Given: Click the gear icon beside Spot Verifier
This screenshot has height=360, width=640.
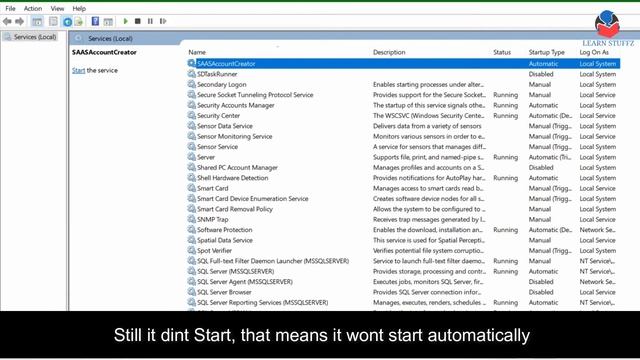Looking at the screenshot, I should pos(191,250).
